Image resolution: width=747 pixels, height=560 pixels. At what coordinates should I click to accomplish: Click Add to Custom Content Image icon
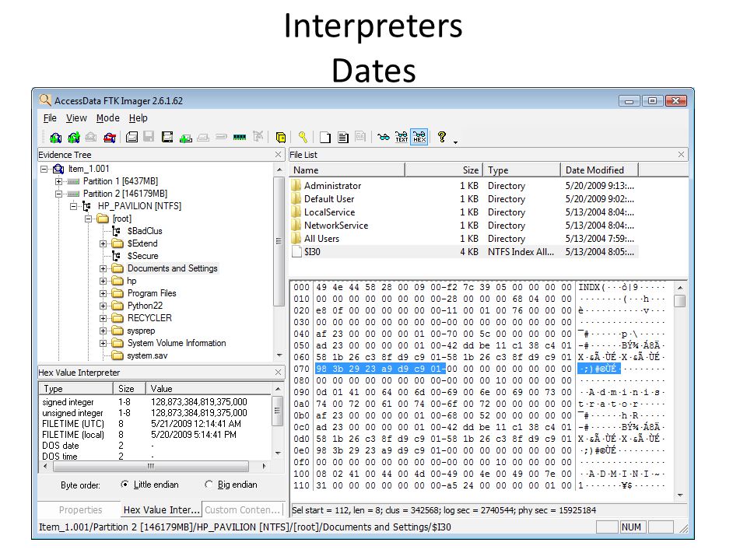click(185, 138)
